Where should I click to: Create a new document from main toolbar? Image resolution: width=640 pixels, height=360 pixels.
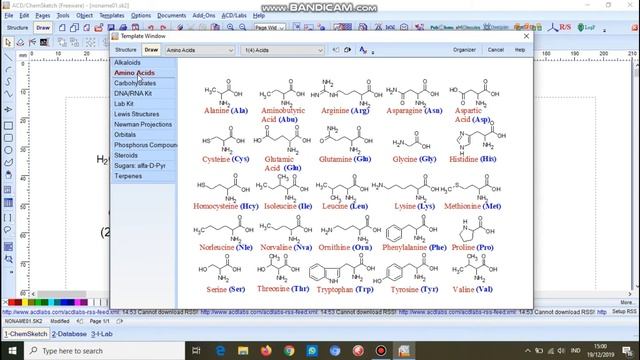pos(62,27)
